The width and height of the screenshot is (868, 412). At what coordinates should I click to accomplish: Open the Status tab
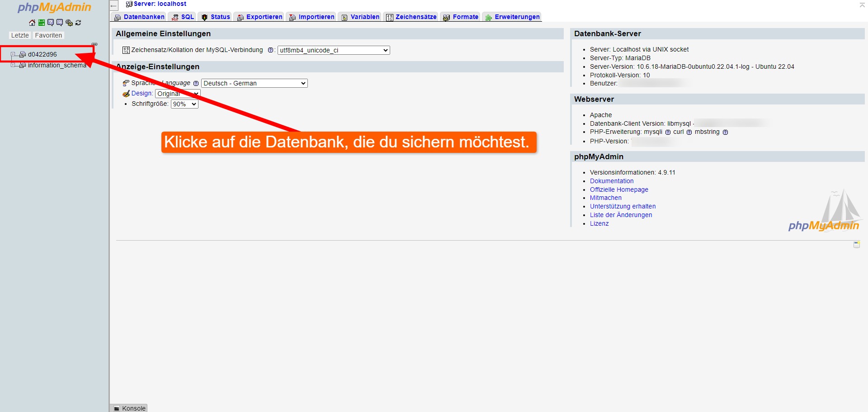pos(216,17)
